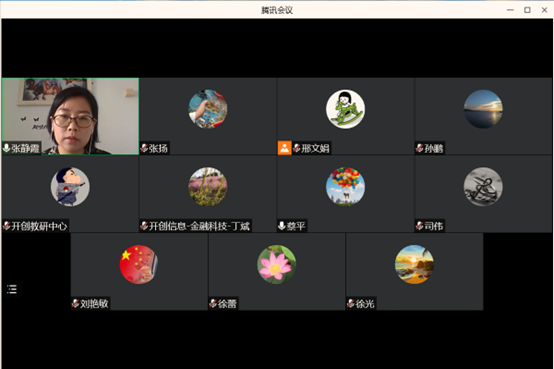
Task: Click the muted mic icon beside 徐蕾
Action: pos(213,304)
